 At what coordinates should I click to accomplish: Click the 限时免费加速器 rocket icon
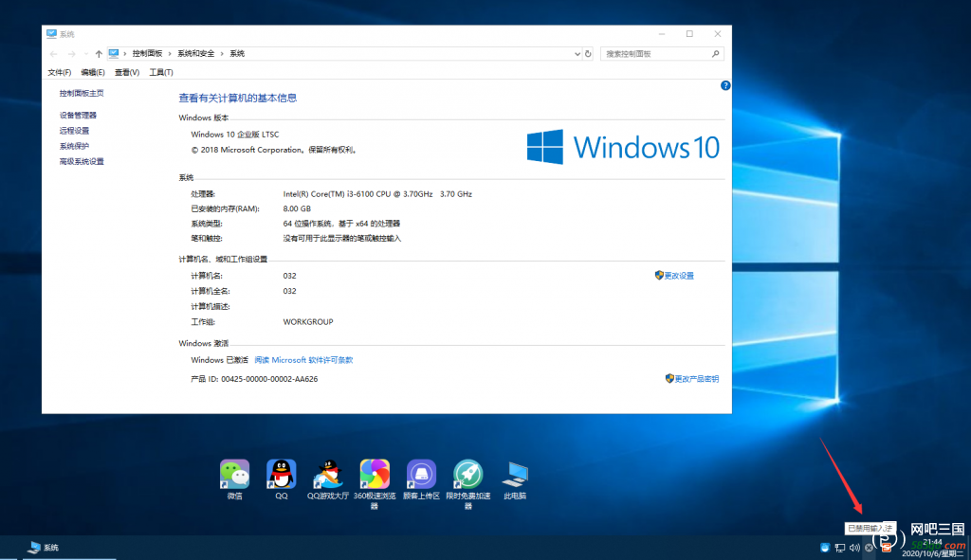coord(467,474)
